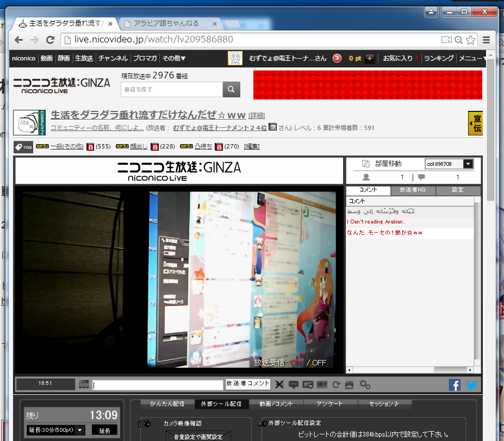The height and width of the screenshot is (441, 504).
Task: Open the community thumbnail icon
Action: point(29,122)
